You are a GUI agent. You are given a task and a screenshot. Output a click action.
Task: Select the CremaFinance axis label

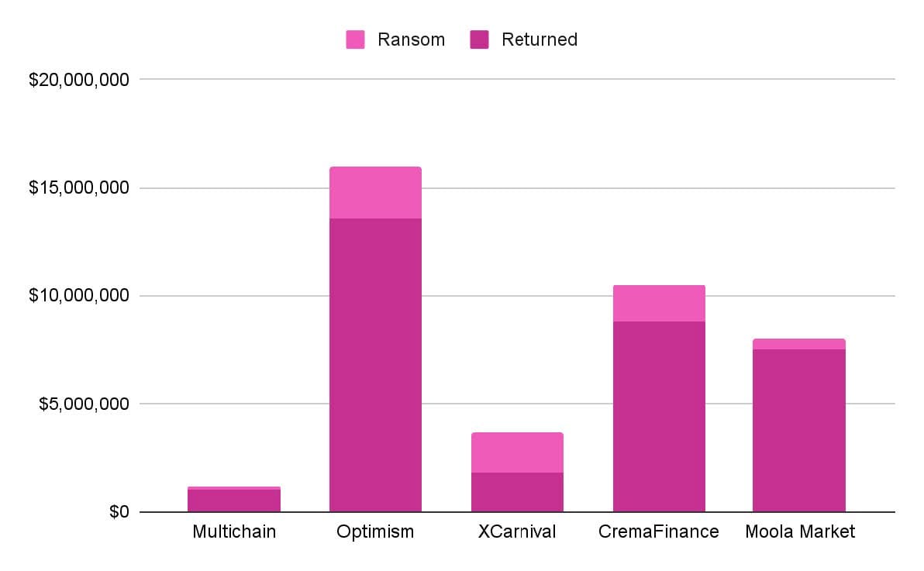click(659, 532)
